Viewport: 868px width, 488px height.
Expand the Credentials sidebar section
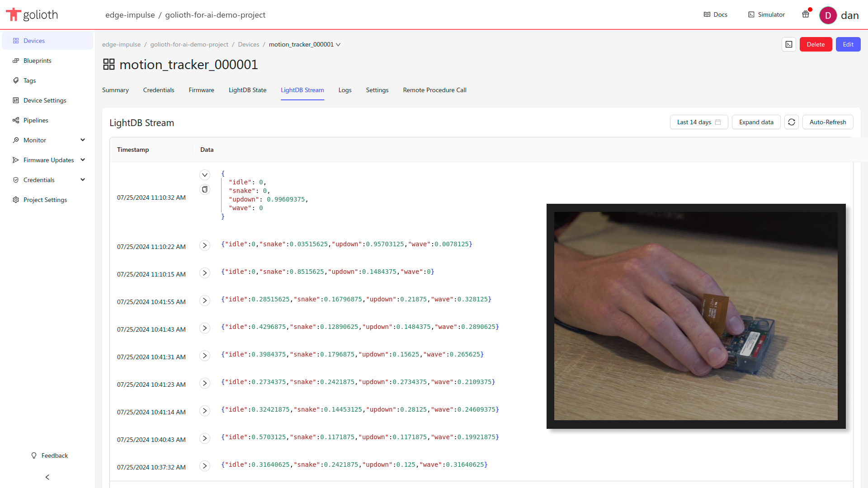47,180
